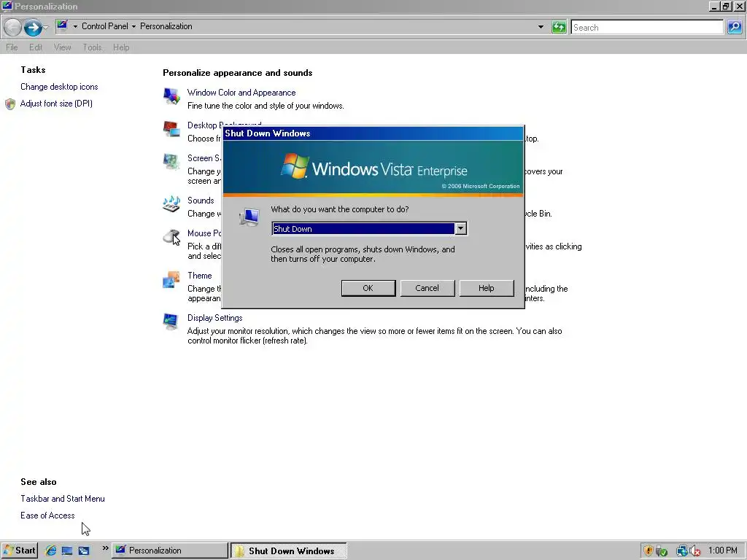Open Change desktop icons task
747x560 pixels.
pyautogui.click(x=59, y=87)
